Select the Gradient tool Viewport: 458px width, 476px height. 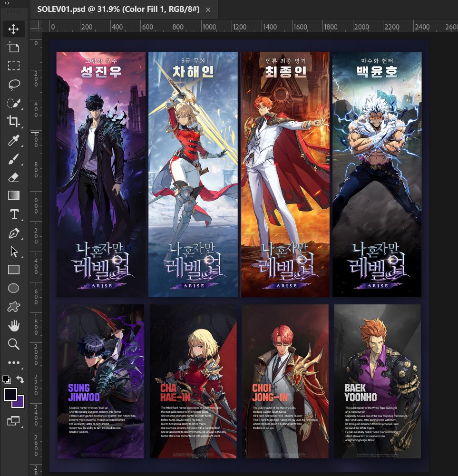[14, 195]
